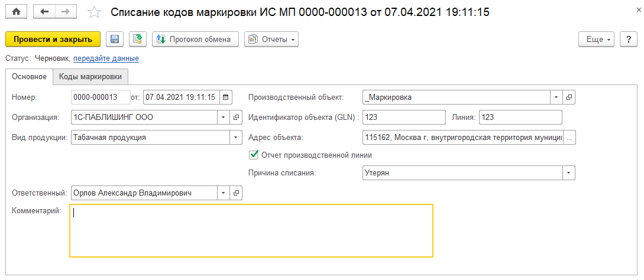This screenshot has width=644, height=280.
Task: Select the Основное tab
Action: pos(29,77)
